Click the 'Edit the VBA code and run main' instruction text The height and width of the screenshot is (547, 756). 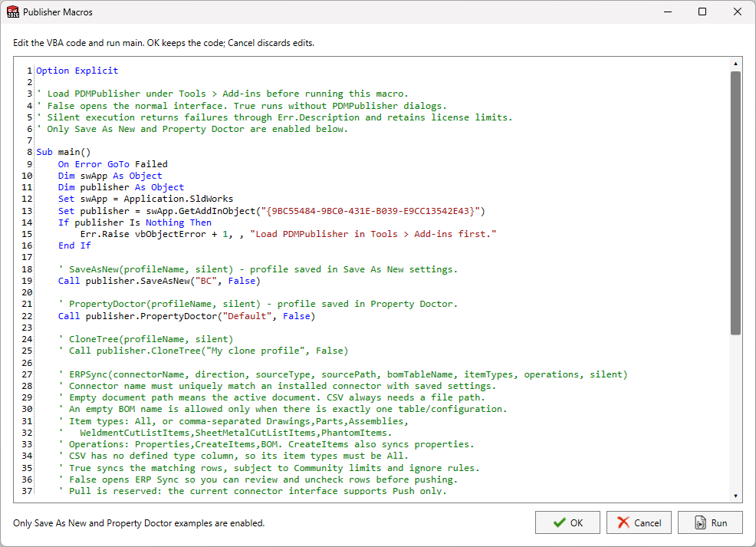[x=163, y=43]
